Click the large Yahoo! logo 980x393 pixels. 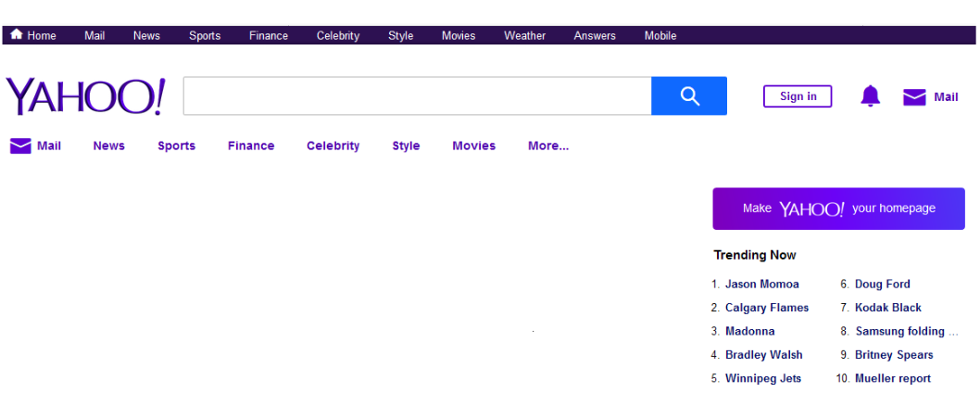tap(85, 96)
